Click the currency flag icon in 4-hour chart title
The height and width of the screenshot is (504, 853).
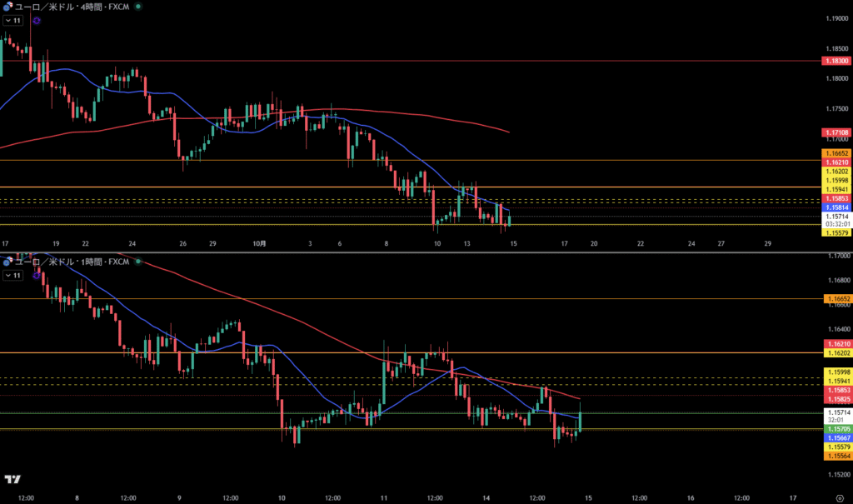(x=7, y=7)
